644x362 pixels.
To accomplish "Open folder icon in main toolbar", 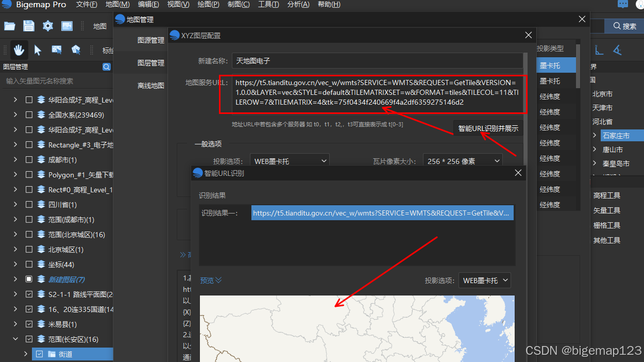I will tap(10, 26).
